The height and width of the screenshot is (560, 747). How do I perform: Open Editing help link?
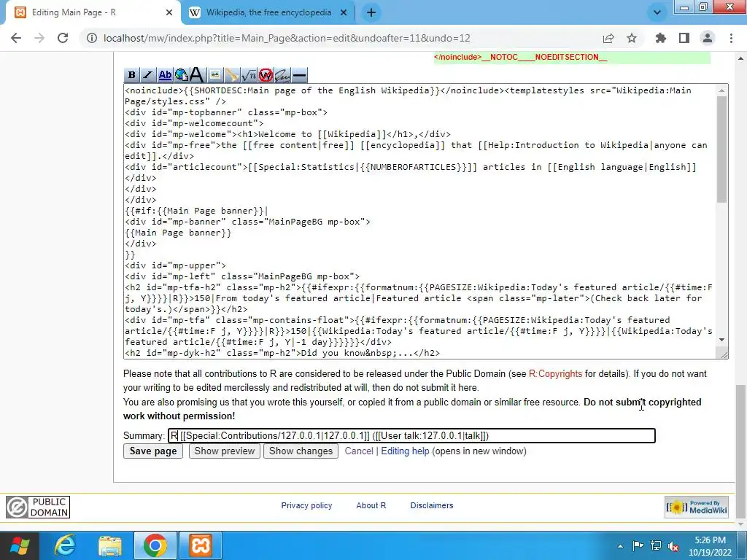405,451
